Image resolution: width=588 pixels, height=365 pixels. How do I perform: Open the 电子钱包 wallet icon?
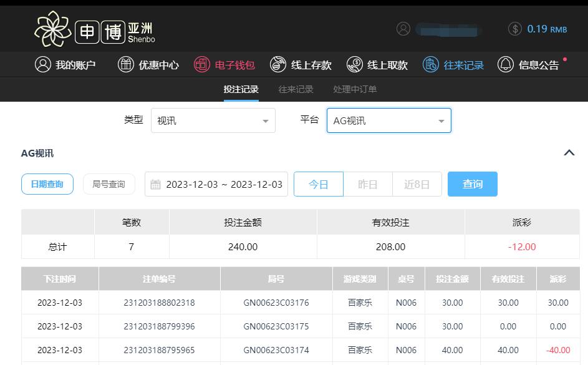(x=202, y=64)
